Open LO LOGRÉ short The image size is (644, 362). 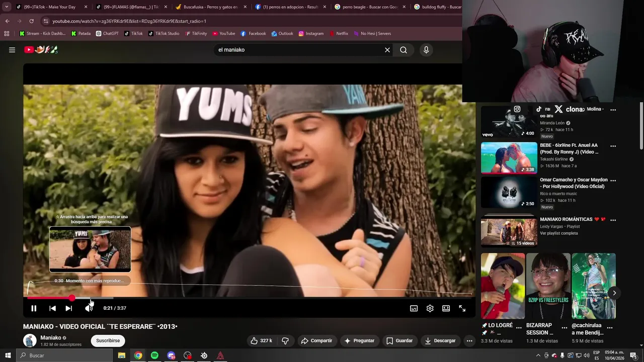coord(503,286)
